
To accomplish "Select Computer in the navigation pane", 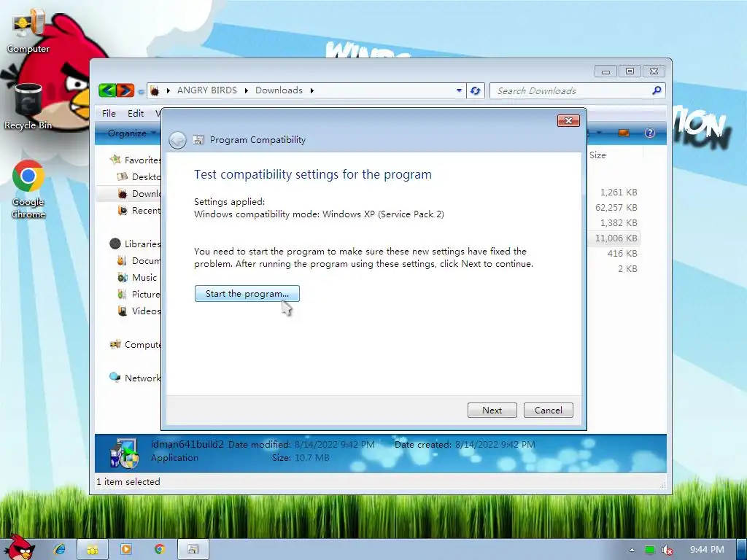I will [x=135, y=344].
